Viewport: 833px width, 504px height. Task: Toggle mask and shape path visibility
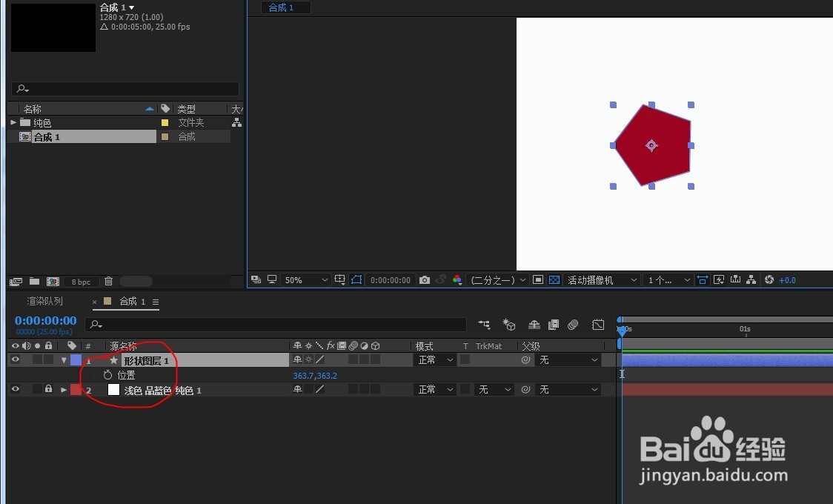(356, 279)
